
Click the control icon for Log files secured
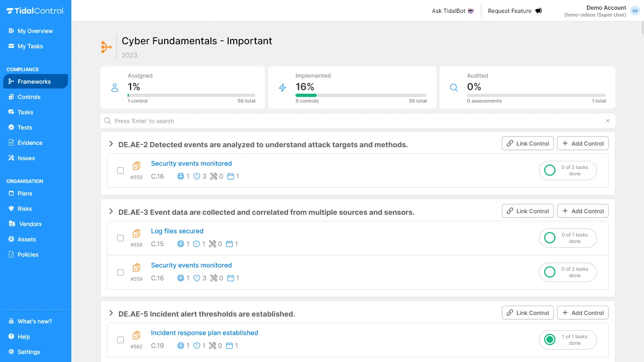tap(136, 234)
